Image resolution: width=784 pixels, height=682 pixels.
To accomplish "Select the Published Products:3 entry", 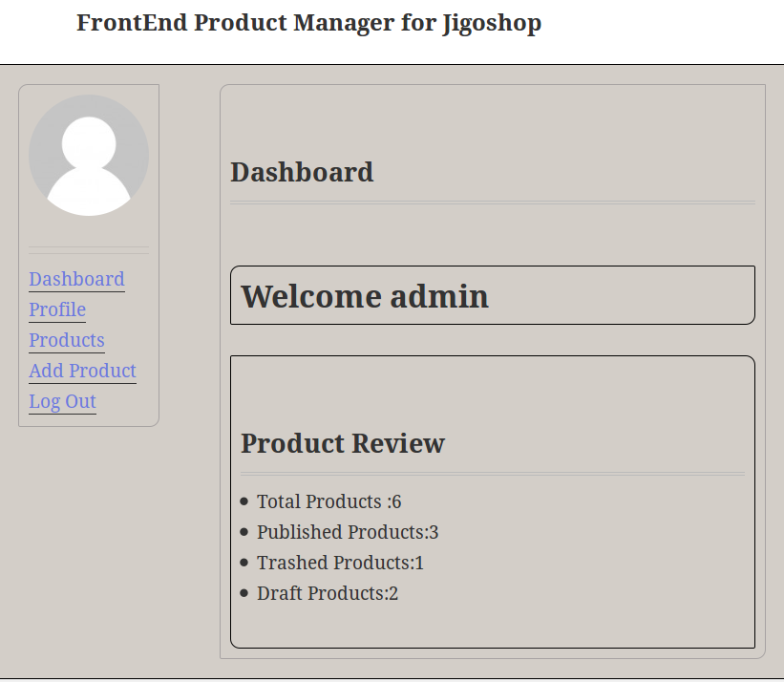I will coord(348,532).
